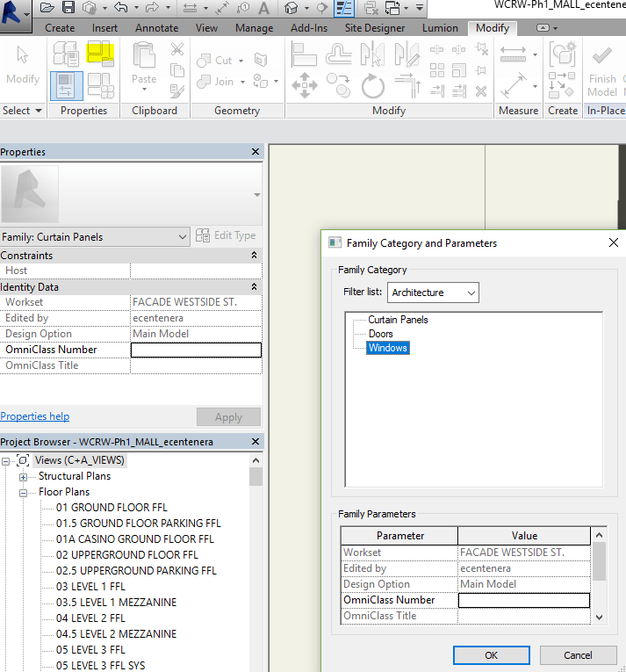Click the Mirror Draw Axis icon
This screenshot has width=626, height=672.
(407, 54)
